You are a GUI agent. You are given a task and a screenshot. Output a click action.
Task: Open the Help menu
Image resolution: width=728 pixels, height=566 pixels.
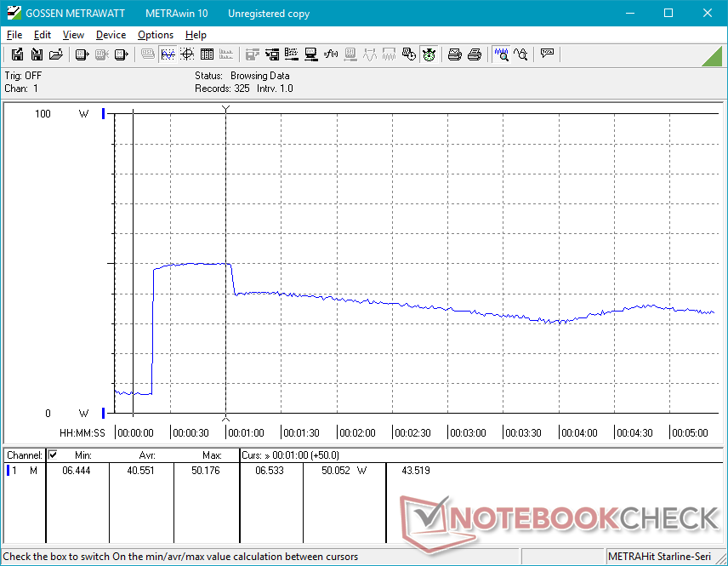(x=196, y=35)
